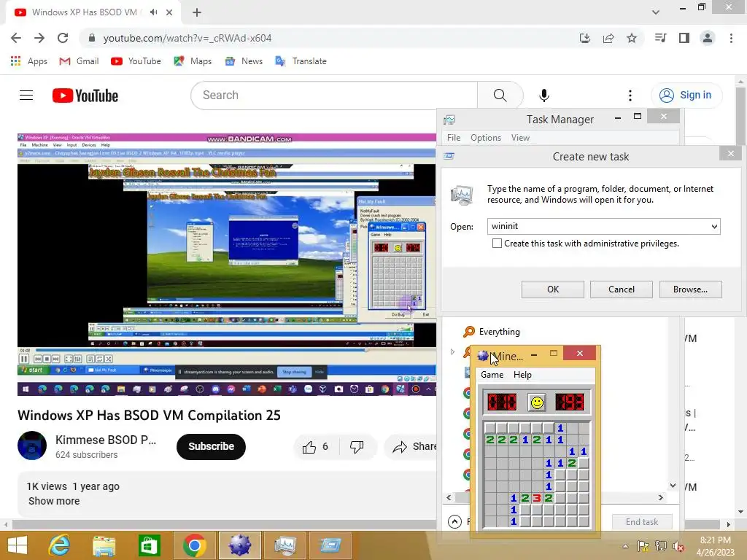The image size is (747, 560).
Task: Open News bookmark
Action: 244,61
